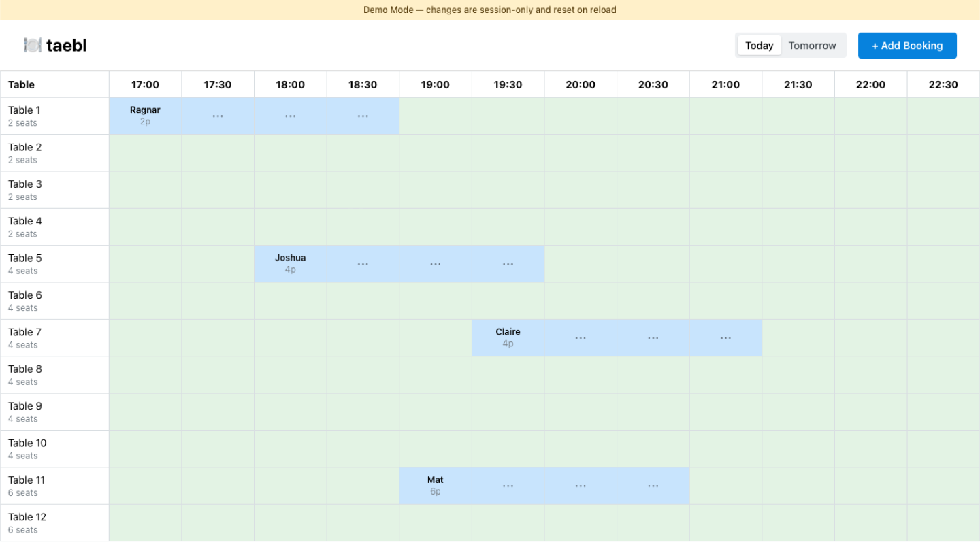This screenshot has height=551, width=980.
Task: Click the taebl cutlery logo icon
Action: click(x=33, y=46)
